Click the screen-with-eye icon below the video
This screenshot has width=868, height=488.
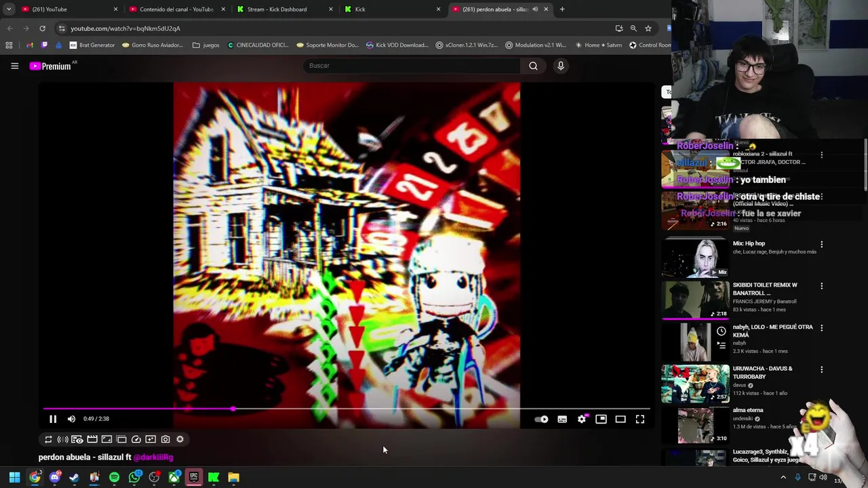click(77, 439)
